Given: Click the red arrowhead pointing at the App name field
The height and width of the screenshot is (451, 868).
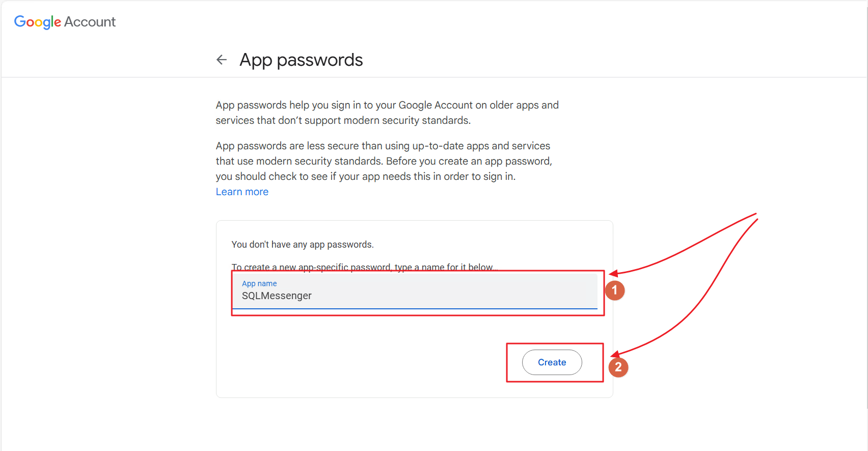Looking at the screenshot, I should coord(613,274).
